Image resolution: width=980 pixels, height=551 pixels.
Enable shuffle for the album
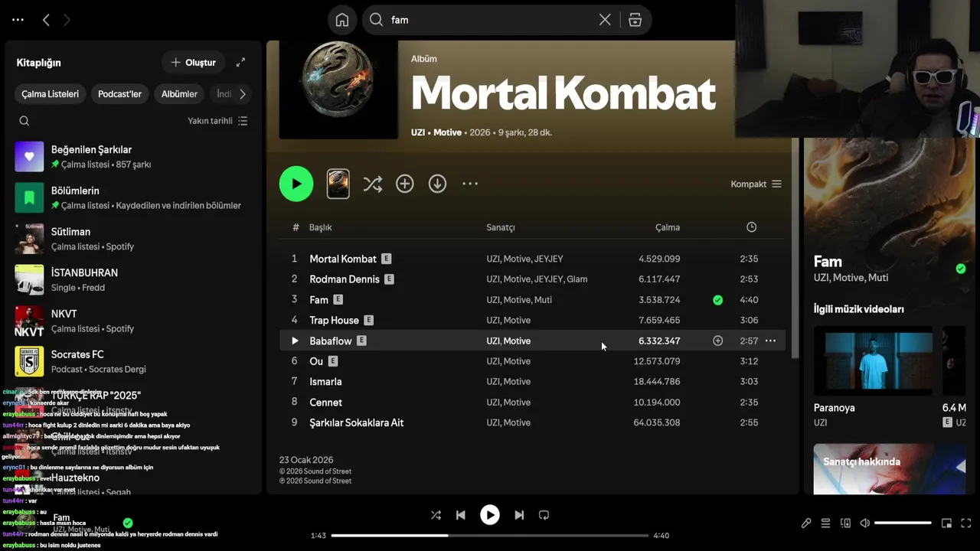tap(373, 184)
